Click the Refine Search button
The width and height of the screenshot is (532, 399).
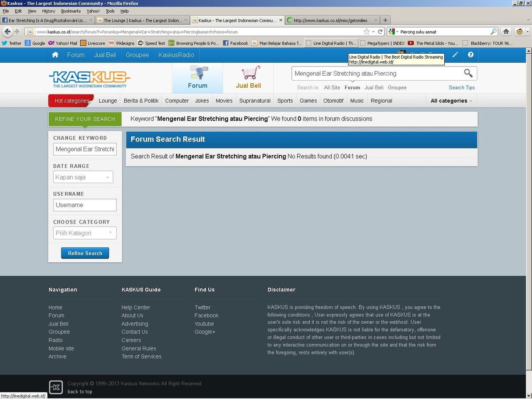[85, 253]
